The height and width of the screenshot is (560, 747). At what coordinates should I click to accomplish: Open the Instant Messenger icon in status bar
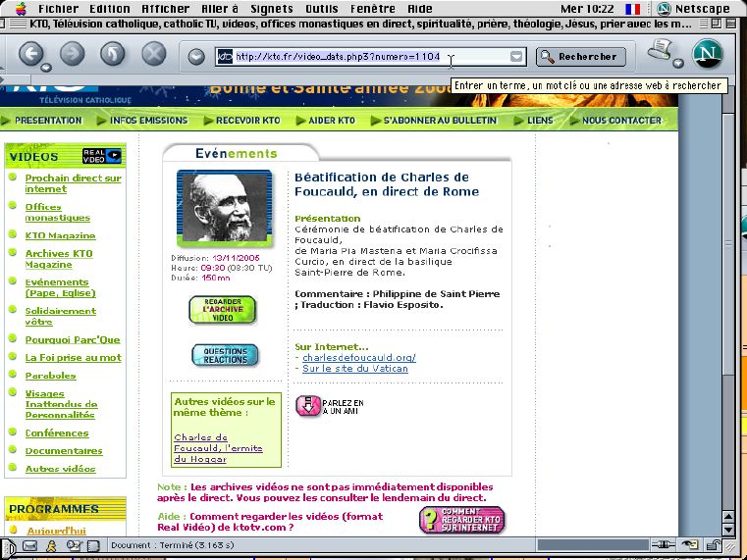click(x=51, y=545)
